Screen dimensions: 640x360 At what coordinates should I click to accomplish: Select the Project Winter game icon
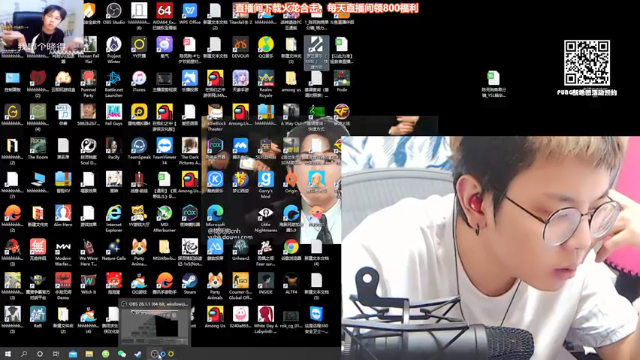point(114,49)
